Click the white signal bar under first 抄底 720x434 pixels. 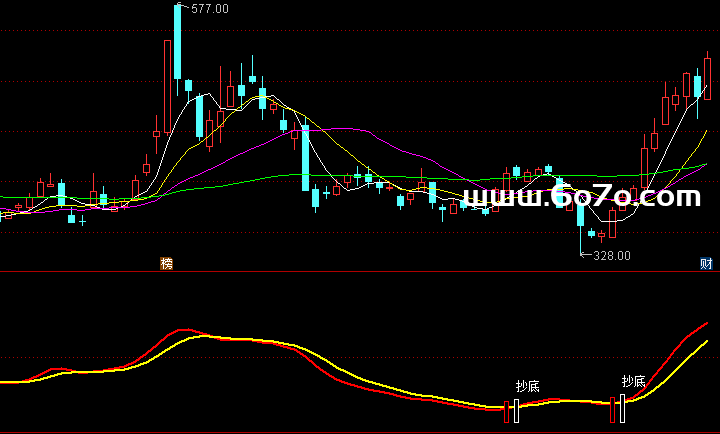(x=516, y=410)
